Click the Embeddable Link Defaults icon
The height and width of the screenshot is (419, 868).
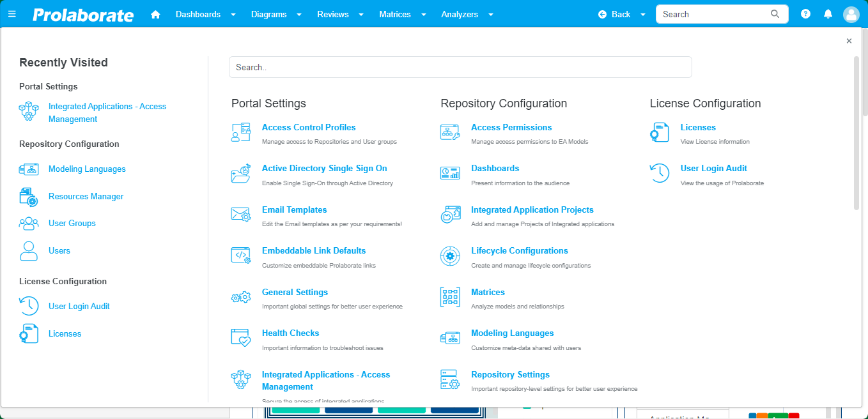coord(241,256)
